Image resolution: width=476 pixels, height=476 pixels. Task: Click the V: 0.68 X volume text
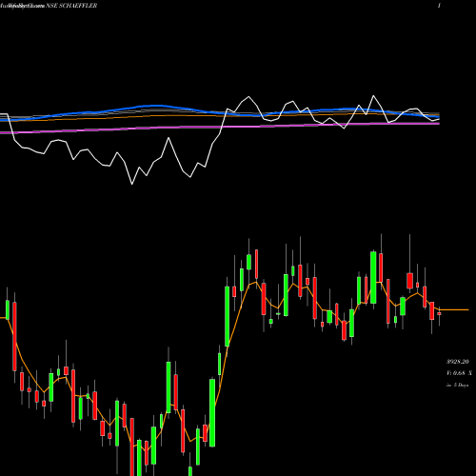[x=459, y=373]
